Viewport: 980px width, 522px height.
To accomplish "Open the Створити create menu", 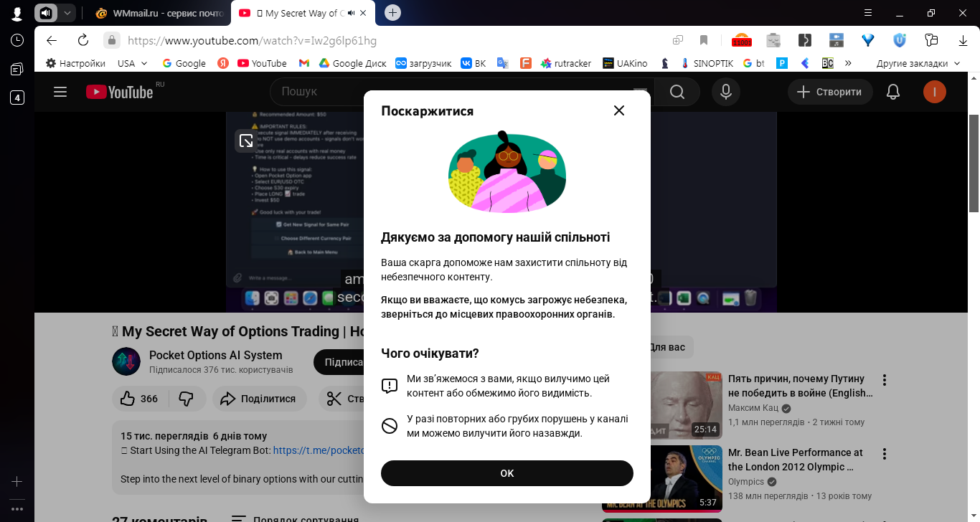I will click(830, 92).
